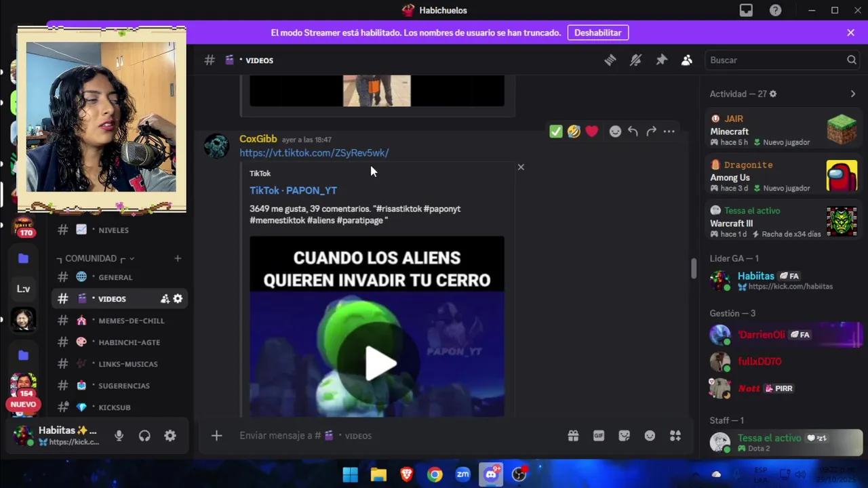The width and height of the screenshot is (868, 488).
Task: Open the HABINCHI-AGTE channel
Action: point(121,342)
